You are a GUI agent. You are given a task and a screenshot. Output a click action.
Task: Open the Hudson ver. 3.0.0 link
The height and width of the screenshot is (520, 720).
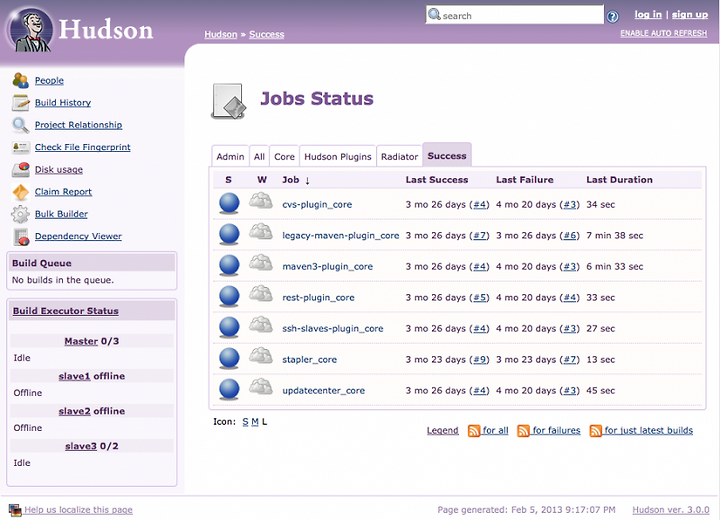pos(671,509)
